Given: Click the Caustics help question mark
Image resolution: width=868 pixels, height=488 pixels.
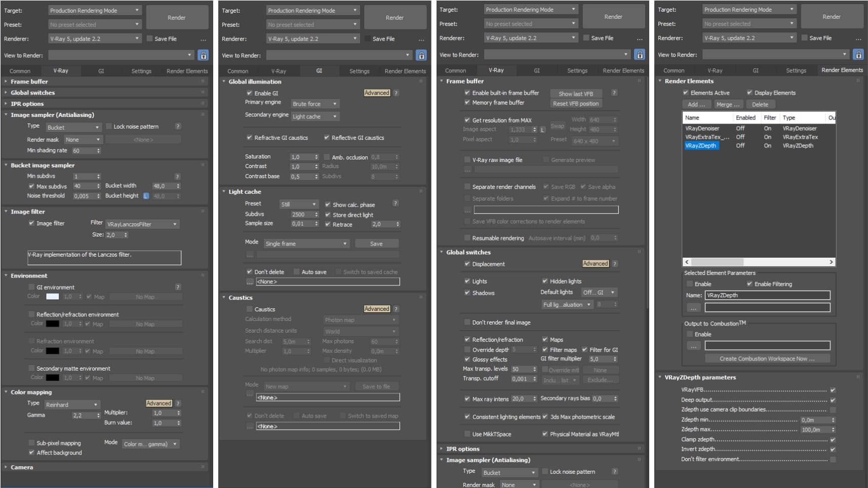Looking at the screenshot, I should [x=396, y=309].
